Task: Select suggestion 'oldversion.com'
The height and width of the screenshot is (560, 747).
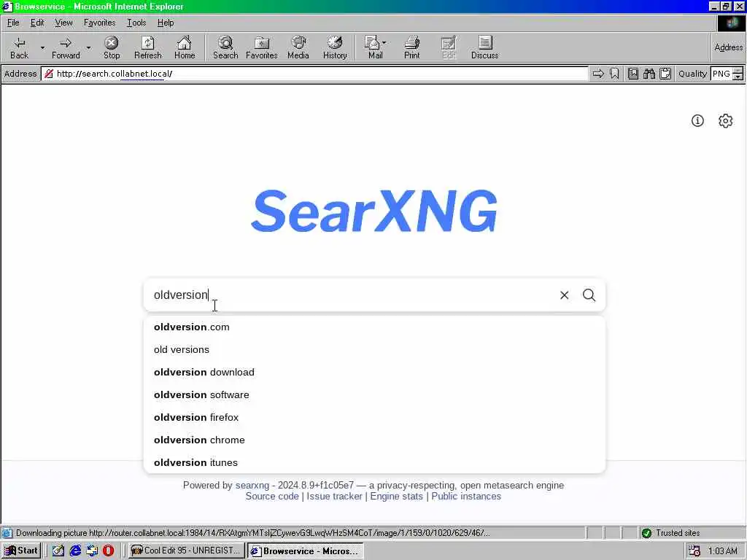Action: coord(374,327)
